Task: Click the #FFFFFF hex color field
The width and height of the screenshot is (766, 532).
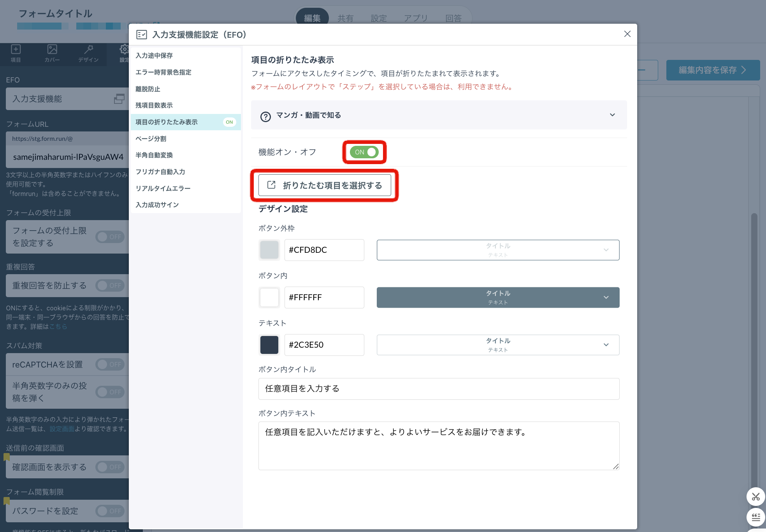Action: click(x=324, y=297)
